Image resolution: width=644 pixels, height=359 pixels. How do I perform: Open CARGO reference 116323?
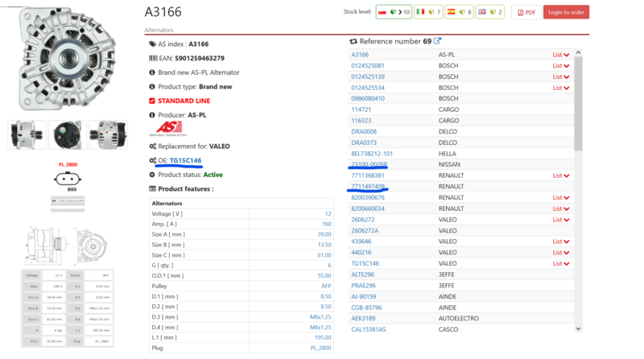pos(361,121)
